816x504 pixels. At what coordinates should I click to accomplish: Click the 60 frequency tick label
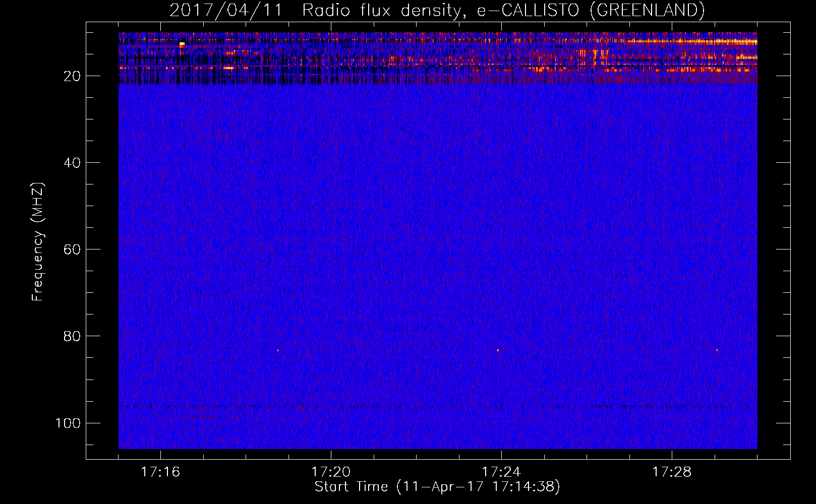click(72, 249)
